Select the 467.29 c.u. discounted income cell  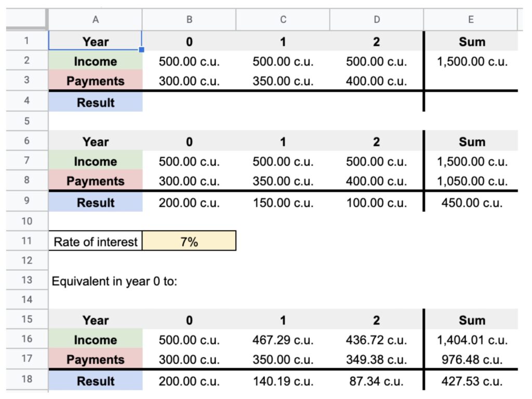(283, 340)
